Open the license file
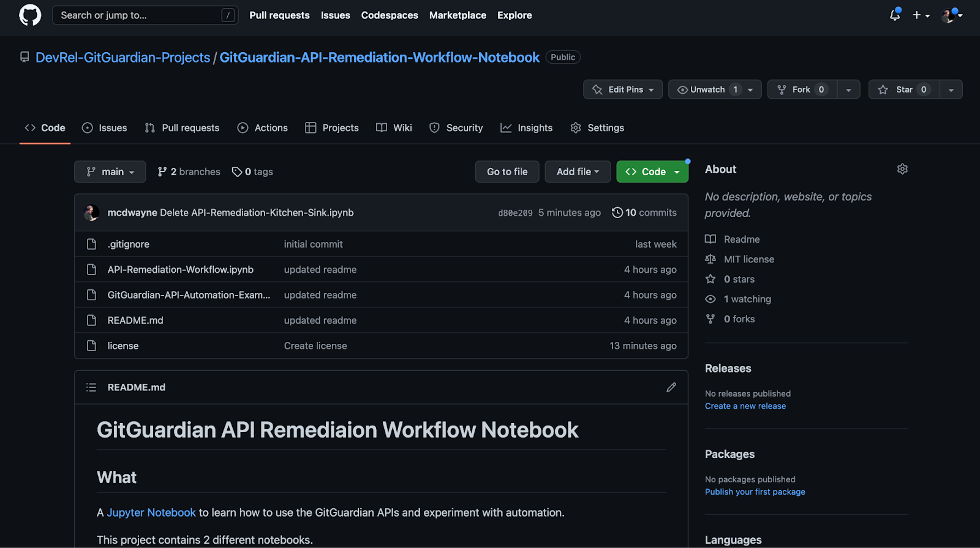The image size is (980, 548). coord(123,346)
